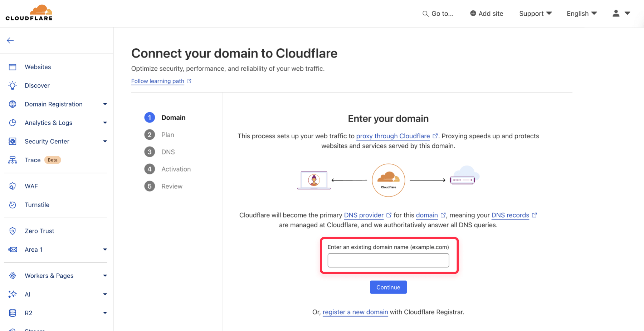Click the AI sparkle icon
644x331 pixels.
pyautogui.click(x=13, y=294)
